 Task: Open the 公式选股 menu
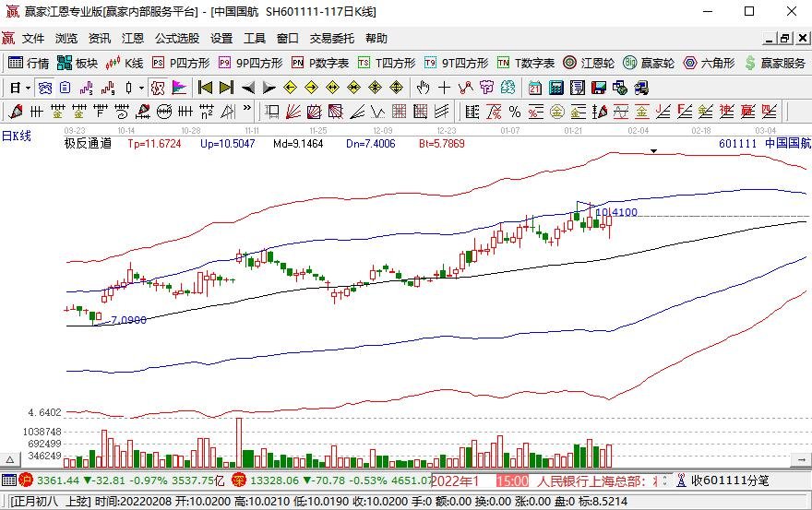177,39
